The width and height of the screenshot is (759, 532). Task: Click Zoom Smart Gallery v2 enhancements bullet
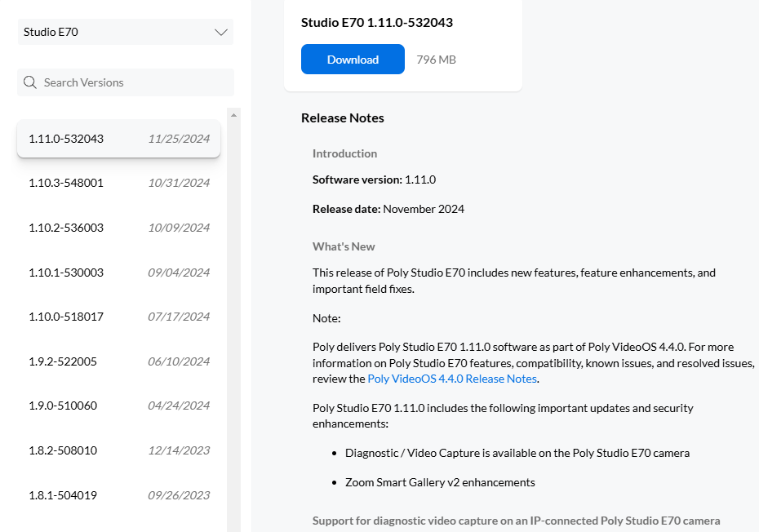(x=440, y=482)
